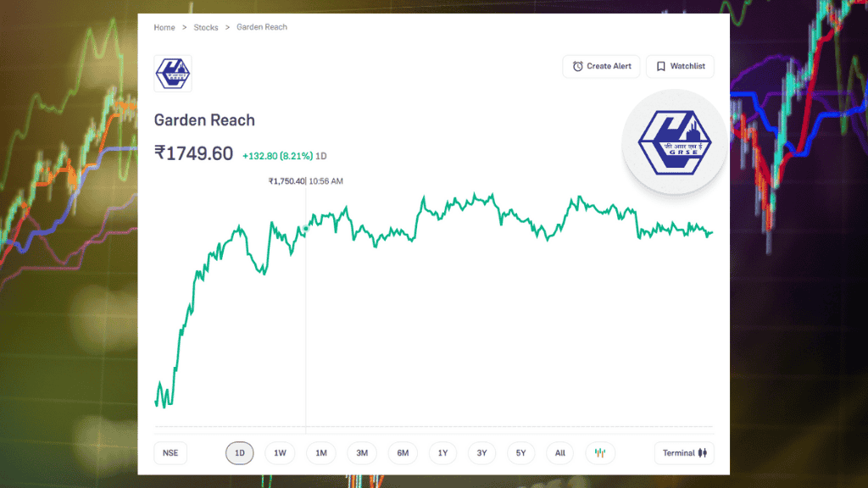Select the 1Y time range

[442, 453]
